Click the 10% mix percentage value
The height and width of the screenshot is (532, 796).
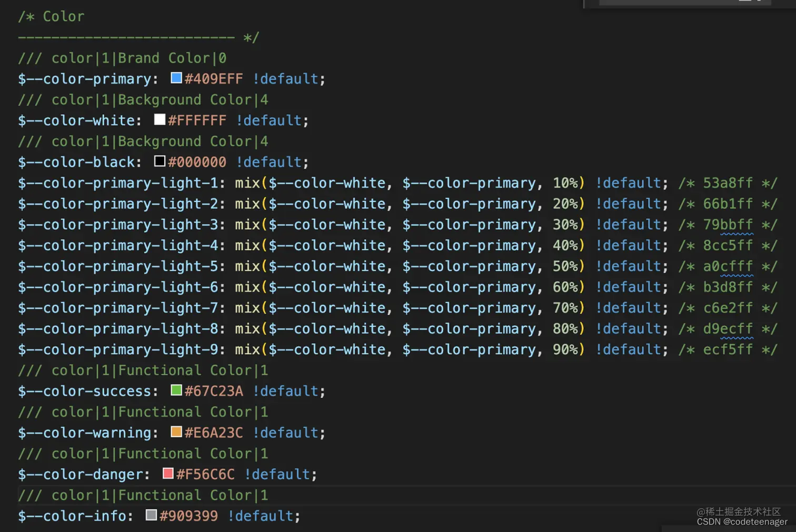pos(565,183)
